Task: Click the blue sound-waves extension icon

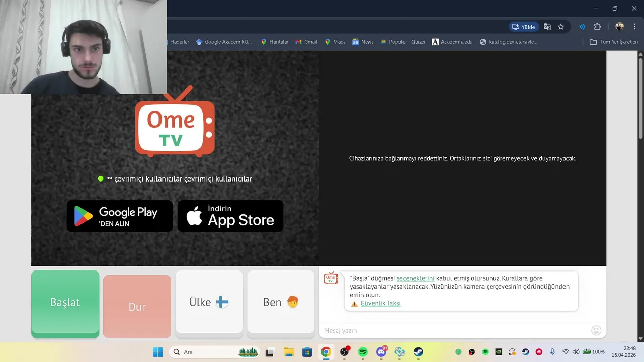Action: coord(582,27)
